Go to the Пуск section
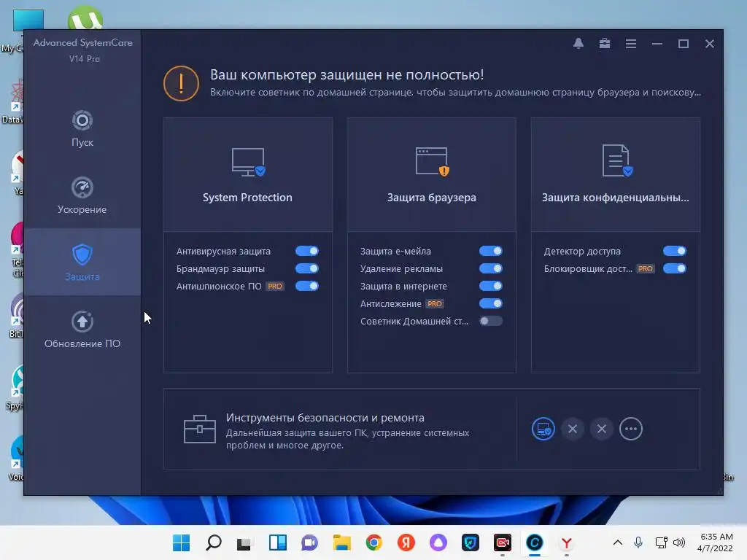 click(x=82, y=128)
